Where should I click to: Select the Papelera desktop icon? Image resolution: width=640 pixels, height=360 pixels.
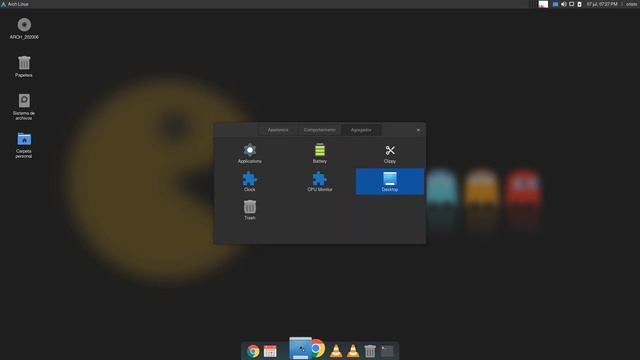pyautogui.click(x=24, y=67)
